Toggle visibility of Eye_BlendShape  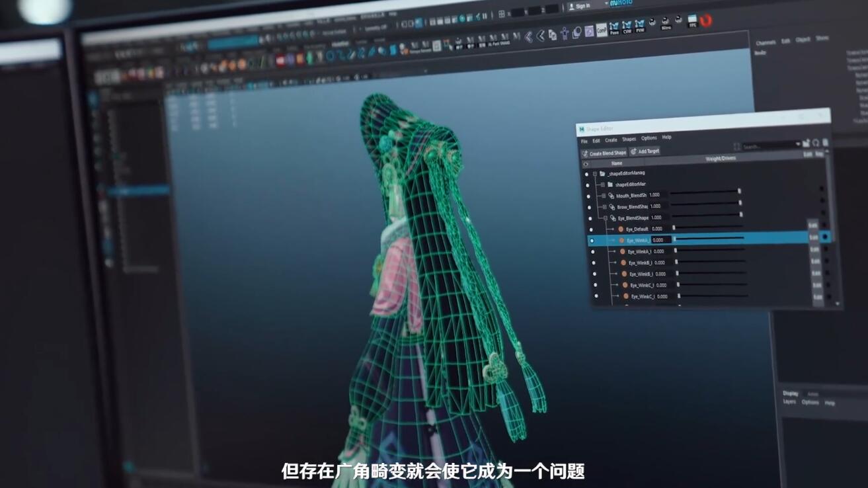(590, 219)
